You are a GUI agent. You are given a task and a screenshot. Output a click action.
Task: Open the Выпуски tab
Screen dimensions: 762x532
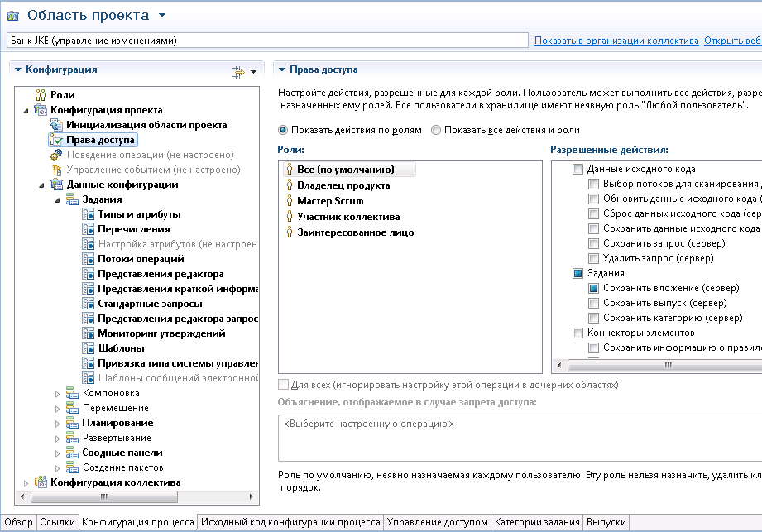click(x=606, y=522)
